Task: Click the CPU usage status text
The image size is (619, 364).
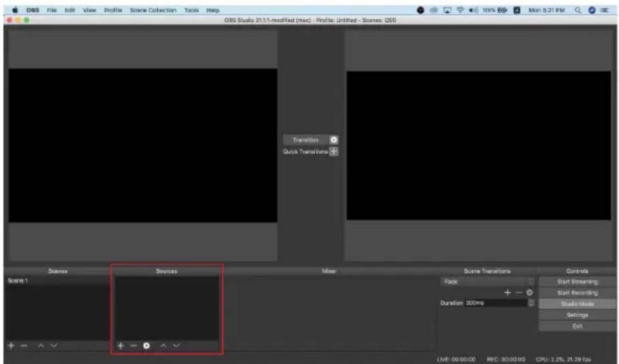Action: pos(563,359)
